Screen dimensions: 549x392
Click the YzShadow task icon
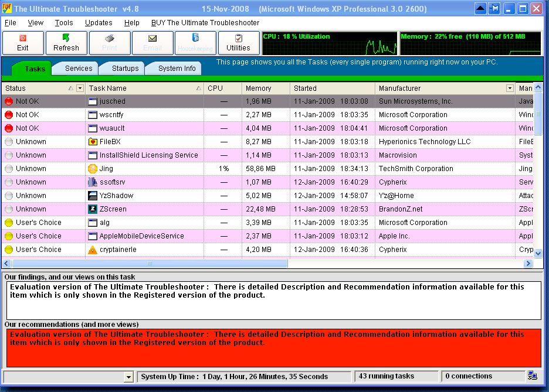coord(92,196)
